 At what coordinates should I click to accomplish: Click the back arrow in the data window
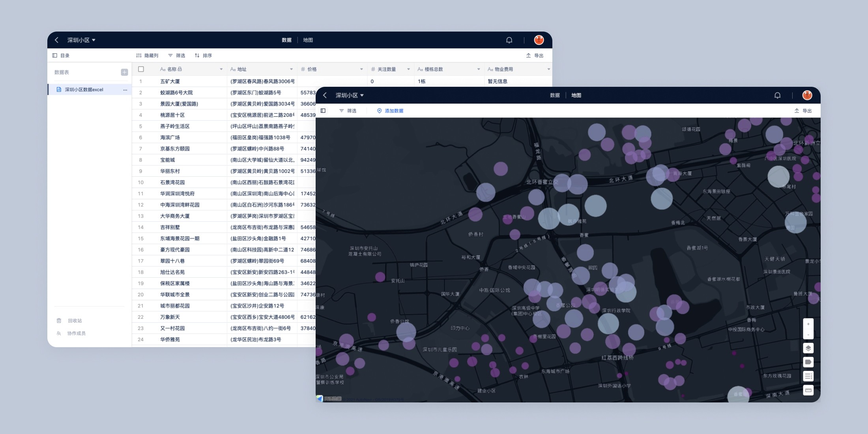pyautogui.click(x=57, y=40)
